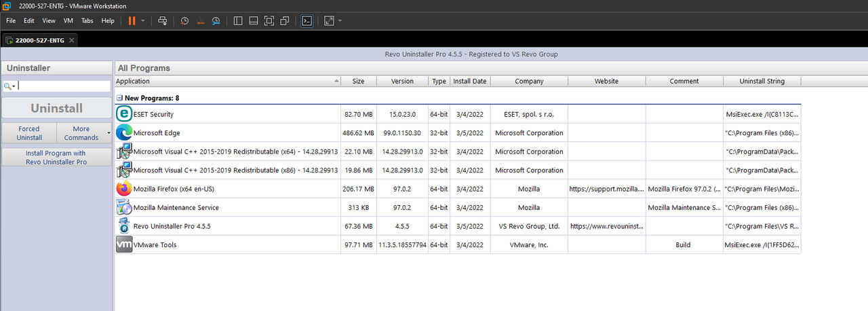Open the stretch guest dropdown arrow
Viewport: 868px width, 311px height.
[340, 20]
